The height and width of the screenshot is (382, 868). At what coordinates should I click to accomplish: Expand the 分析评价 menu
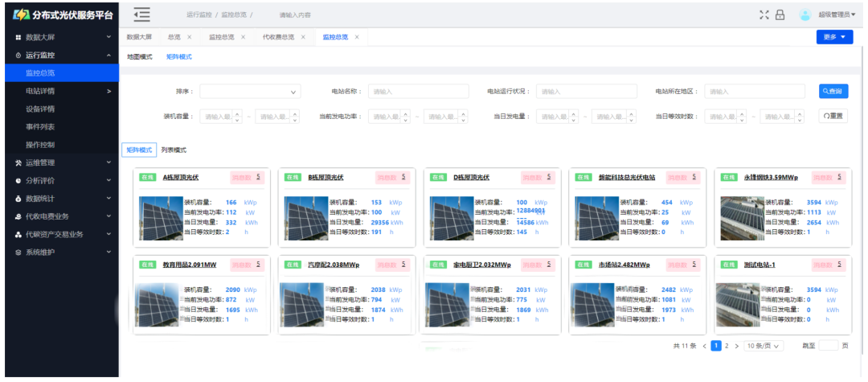pyautogui.click(x=62, y=180)
